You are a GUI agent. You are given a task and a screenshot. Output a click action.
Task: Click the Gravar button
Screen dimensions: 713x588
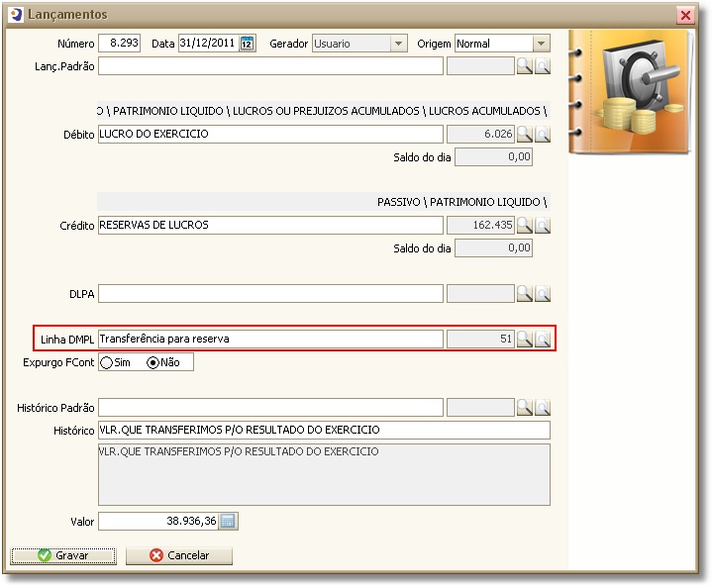pos(63,555)
